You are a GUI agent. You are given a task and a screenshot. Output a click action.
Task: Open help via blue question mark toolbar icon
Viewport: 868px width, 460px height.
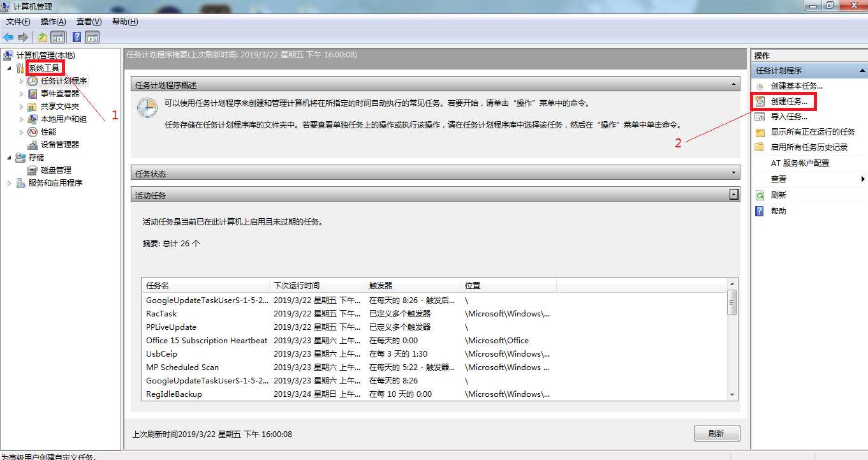(77, 37)
